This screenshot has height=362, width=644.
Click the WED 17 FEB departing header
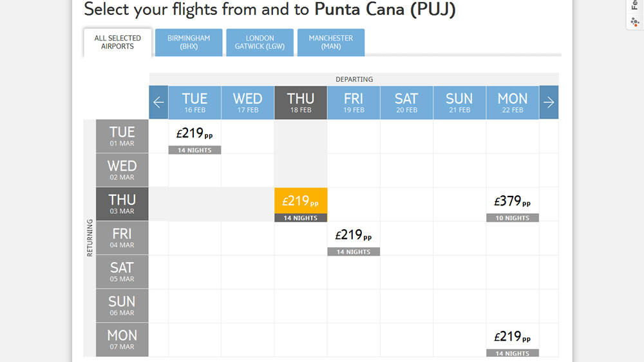click(x=247, y=102)
